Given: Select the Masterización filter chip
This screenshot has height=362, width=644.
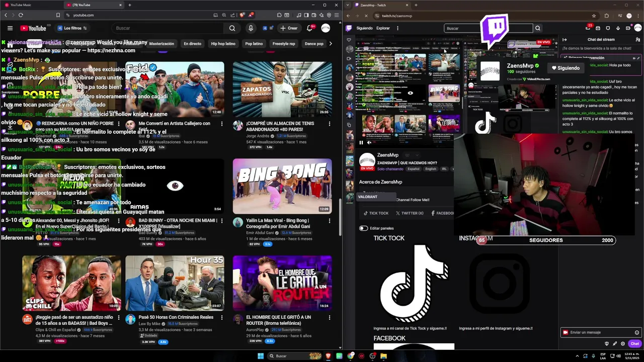Looking at the screenshot, I should point(162,44).
